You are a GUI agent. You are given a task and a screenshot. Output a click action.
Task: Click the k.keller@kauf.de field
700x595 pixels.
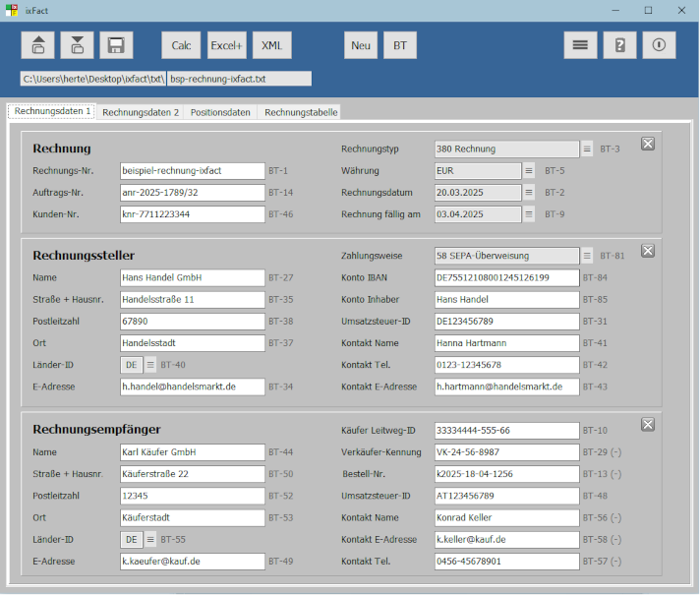tap(506, 540)
